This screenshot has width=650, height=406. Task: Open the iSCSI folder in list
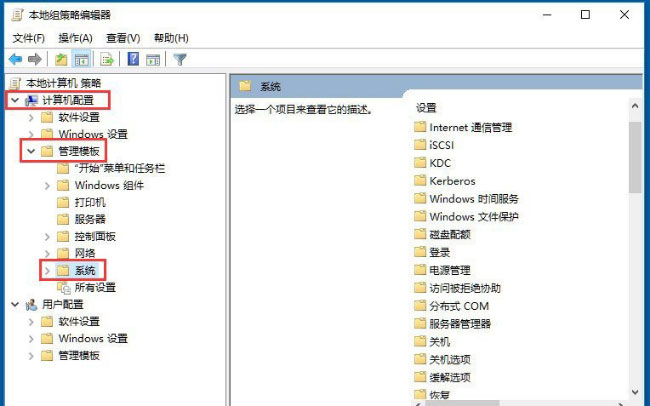(x=434, y=145)
